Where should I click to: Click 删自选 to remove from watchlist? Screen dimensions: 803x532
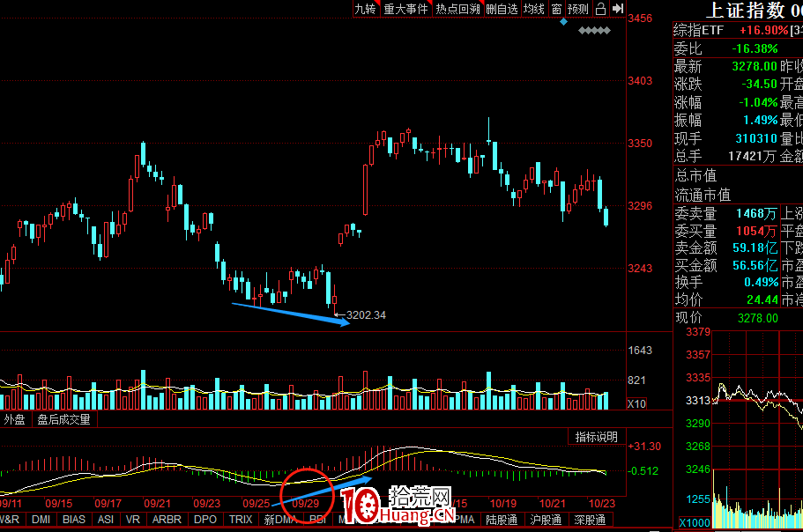502,9
